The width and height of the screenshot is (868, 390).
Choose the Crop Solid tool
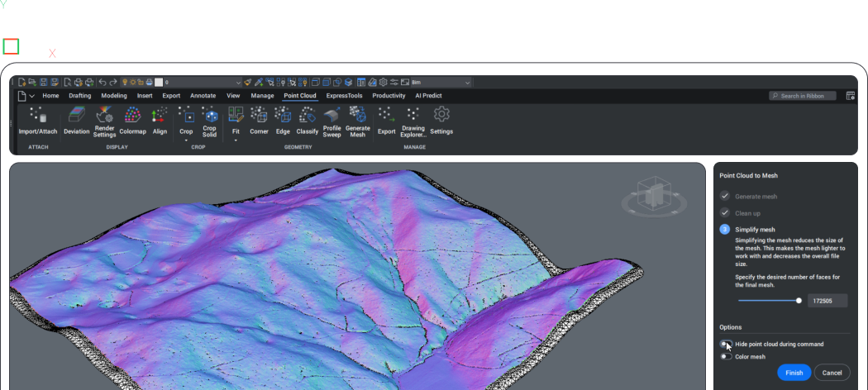[209, 122]
